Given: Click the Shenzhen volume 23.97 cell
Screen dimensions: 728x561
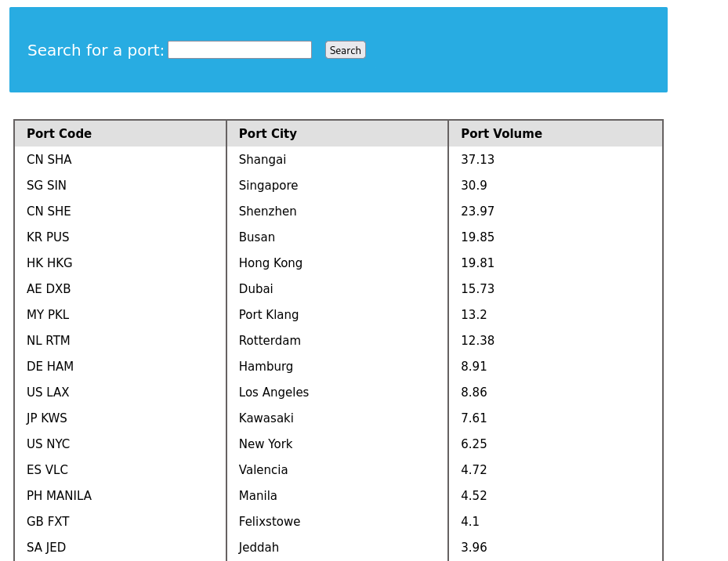Looking at the screenshot, I should click(x=477, y=212).
